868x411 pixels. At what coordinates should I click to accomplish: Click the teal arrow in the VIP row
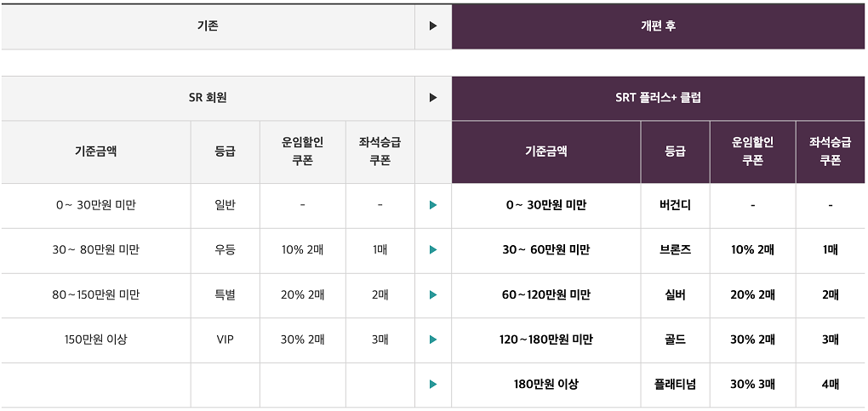click(433, 340)
